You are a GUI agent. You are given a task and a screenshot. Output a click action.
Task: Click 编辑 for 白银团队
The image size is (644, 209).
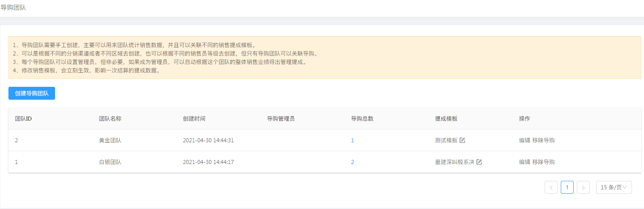[x=525, y=162]
